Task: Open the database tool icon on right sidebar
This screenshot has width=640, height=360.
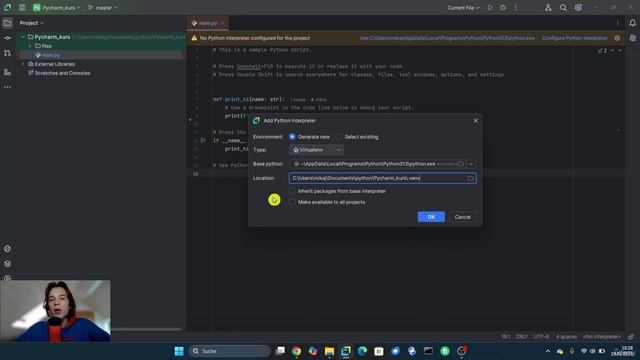Action: click(632, 38)
